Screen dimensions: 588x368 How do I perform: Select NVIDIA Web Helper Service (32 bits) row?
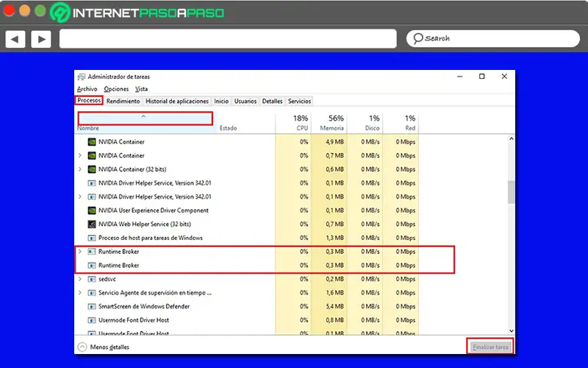pos(247,224)
